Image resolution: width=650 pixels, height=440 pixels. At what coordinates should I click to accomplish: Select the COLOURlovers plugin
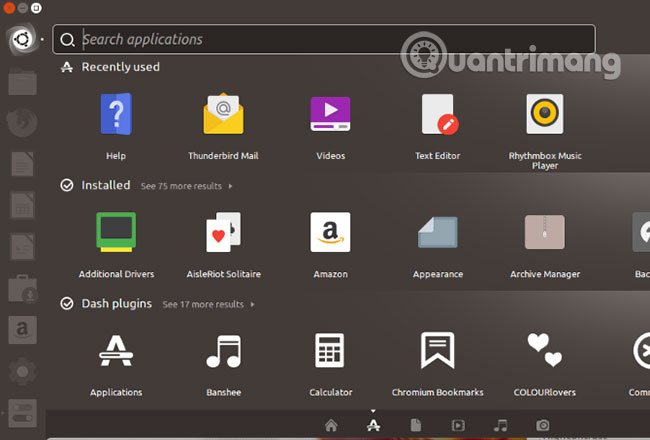[545, 350]
